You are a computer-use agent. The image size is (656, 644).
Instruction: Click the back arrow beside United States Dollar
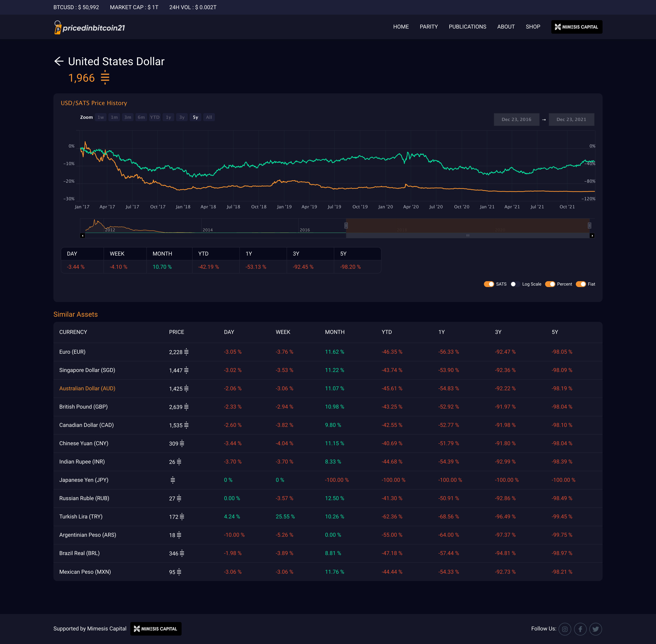coord(59,61)
